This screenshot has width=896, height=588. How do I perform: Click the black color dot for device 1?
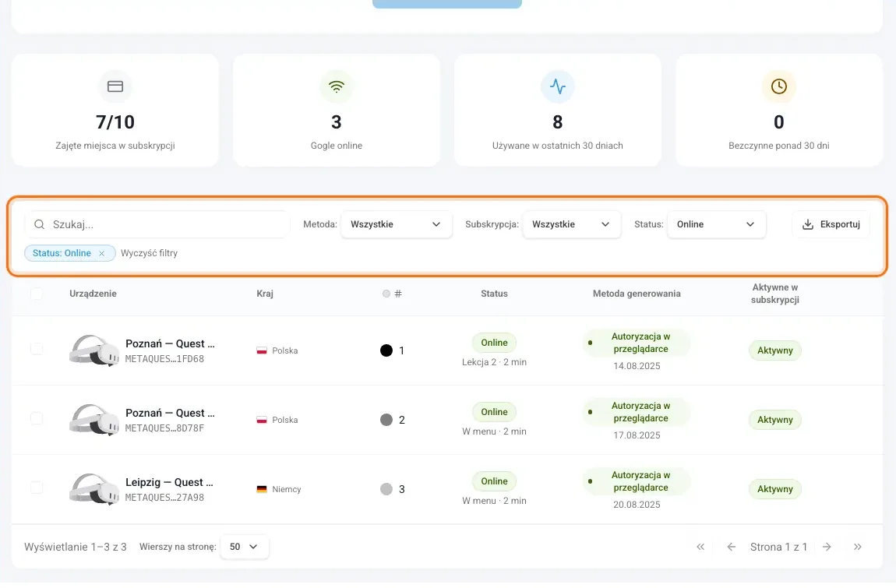coord(386,351)
